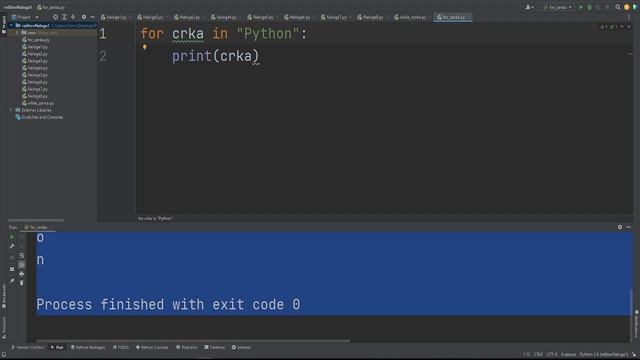The width and height of the screenshot is (640, 360).
Task: Select for_zanka tab in Run panel
Action: point(37,227)
